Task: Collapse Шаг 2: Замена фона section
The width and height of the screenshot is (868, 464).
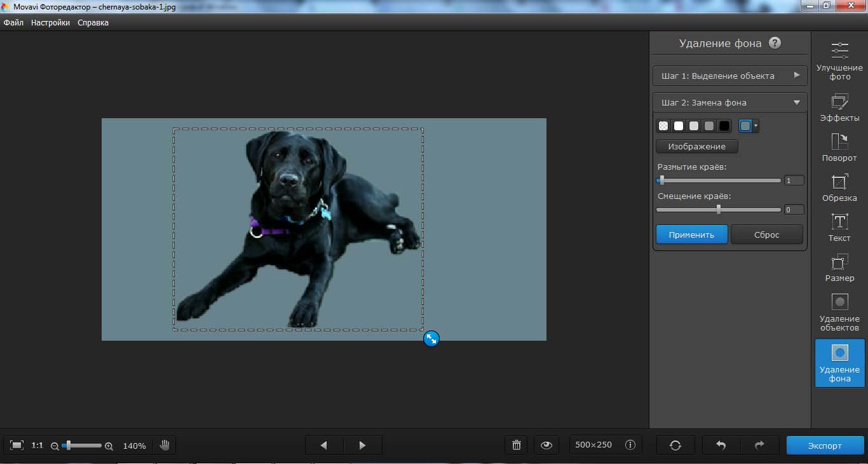Action: (x=730, y=102)
